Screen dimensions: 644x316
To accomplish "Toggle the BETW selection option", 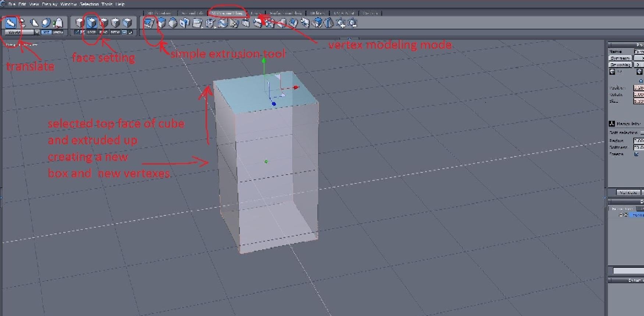I will tap(115, 32).
